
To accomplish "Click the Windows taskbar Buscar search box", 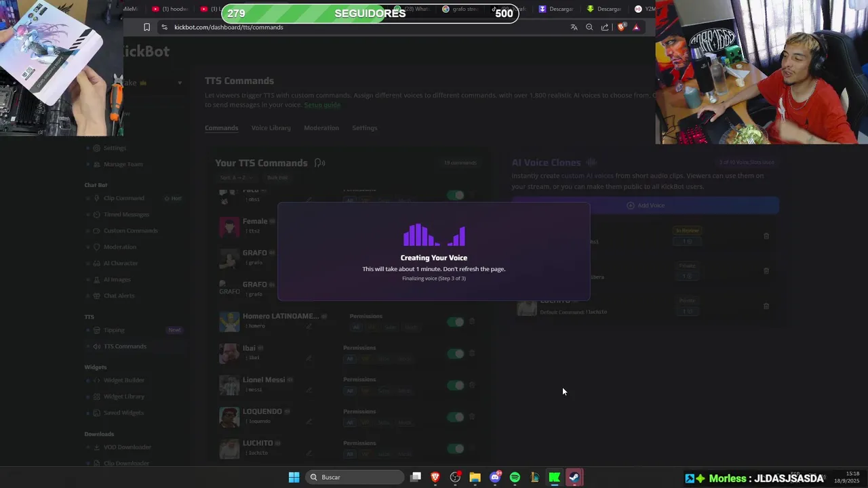I will click(x=355, y=477).
